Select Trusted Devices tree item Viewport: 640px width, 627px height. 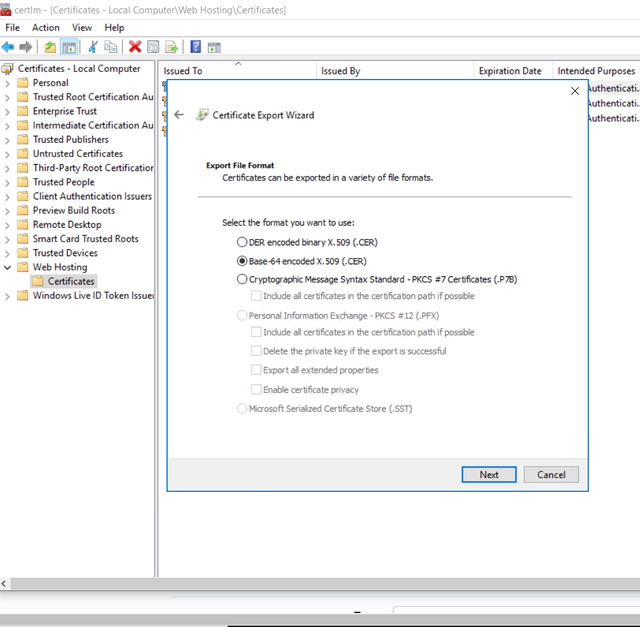[65, 253]
